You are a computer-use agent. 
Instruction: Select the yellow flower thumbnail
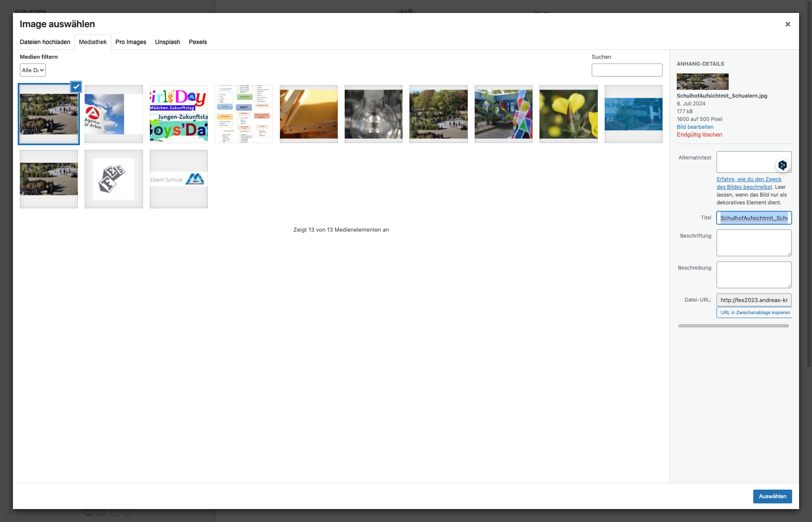(568, 114)
